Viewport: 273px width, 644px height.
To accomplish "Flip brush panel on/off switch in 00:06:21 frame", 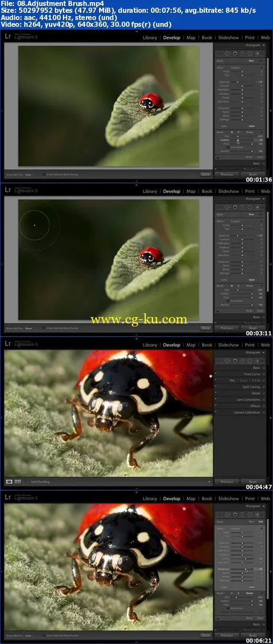I will click(x=218, y=618).
